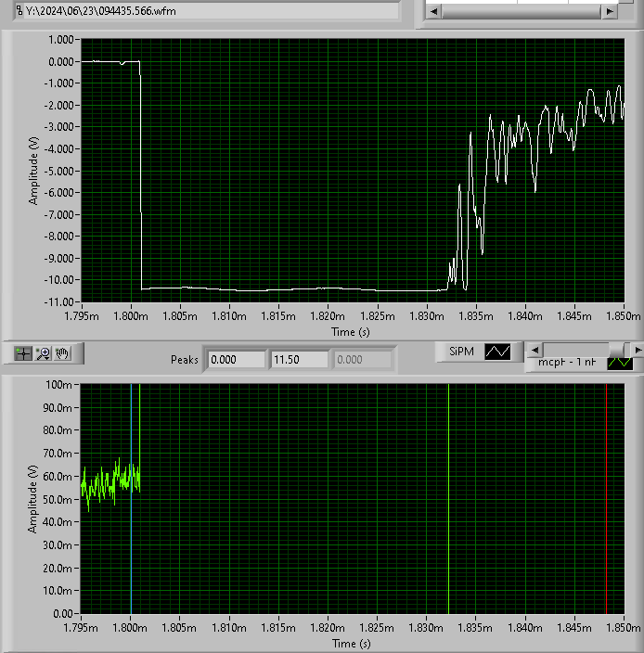The image size is (644, 653).
Task: Select the blue cursor line in lower graph
Action: 131,499
